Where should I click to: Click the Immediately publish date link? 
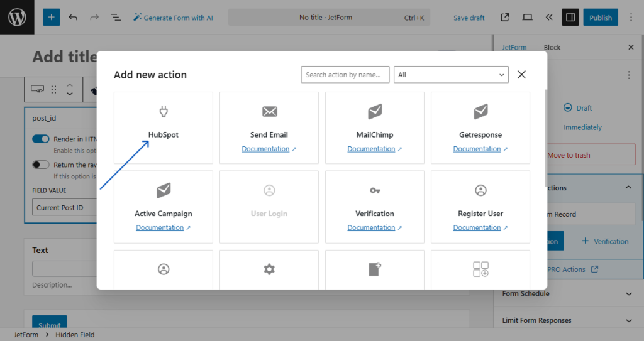point(582,127)
